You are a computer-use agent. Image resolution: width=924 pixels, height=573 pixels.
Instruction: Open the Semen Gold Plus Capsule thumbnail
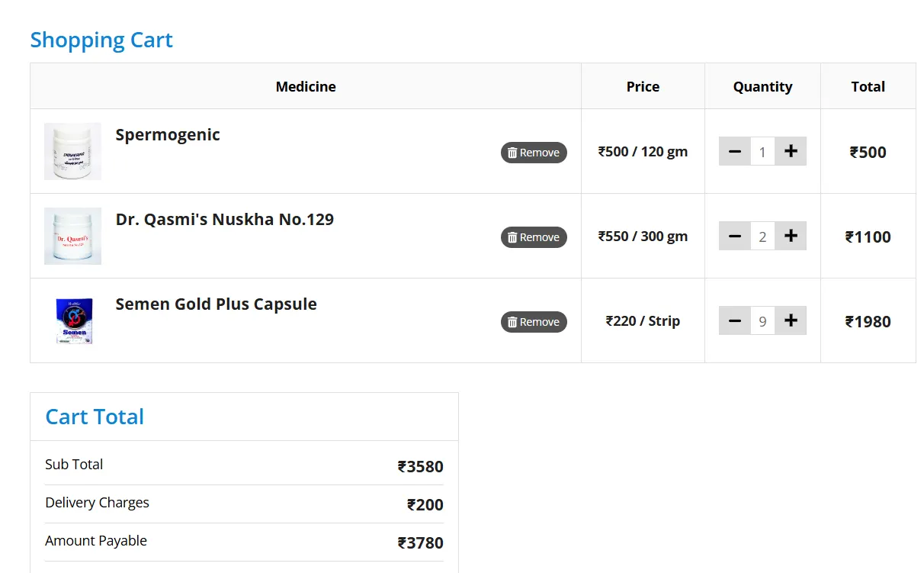(72, 321)
